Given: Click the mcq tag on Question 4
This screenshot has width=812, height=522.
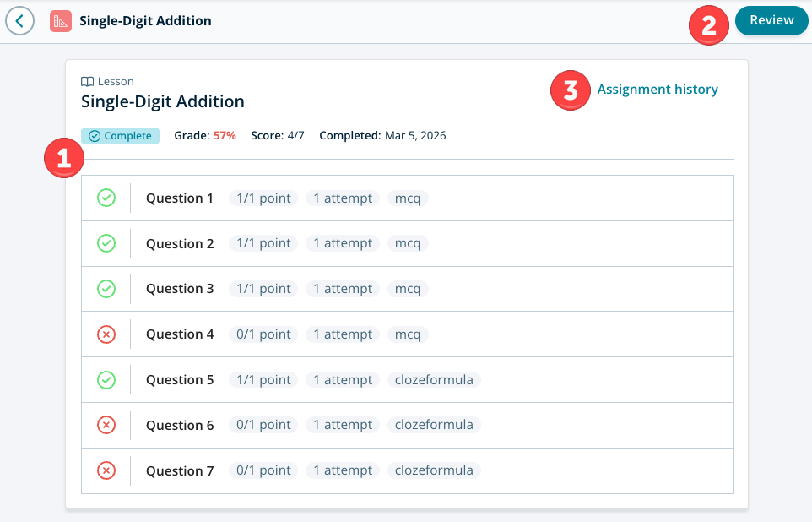Looking at the screenshot, I should tap(408, 334).
